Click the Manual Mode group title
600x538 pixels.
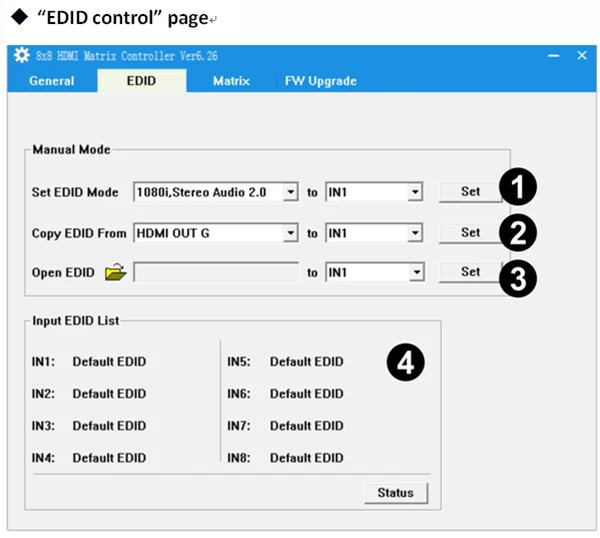click(x=72, y=149)
